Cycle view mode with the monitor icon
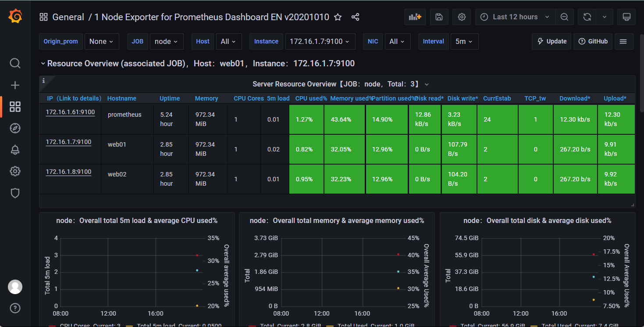The width and height of the screenshot is (644, 327). (626, 17)
